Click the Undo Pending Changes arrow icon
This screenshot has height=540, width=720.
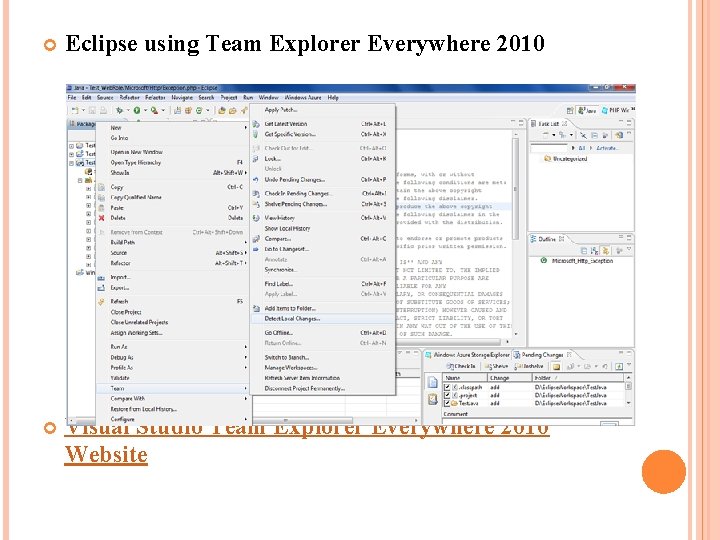click(x=256, y=180)
